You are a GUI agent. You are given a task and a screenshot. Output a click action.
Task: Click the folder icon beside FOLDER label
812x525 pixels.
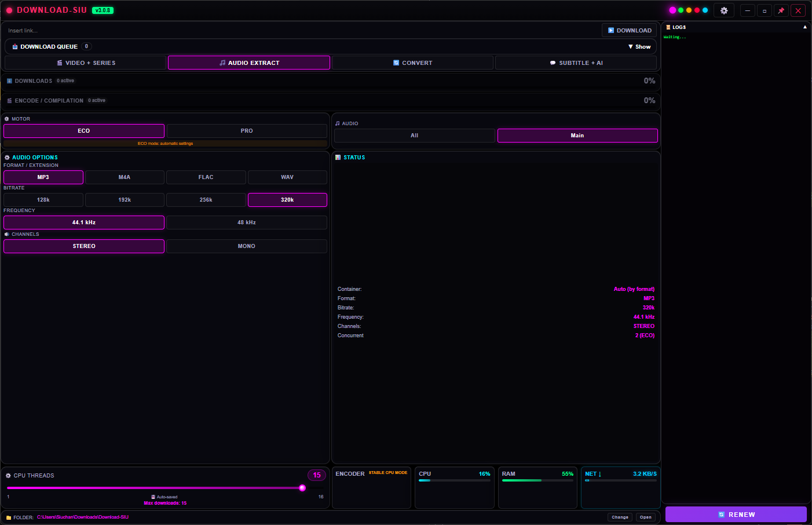[9, 517]
